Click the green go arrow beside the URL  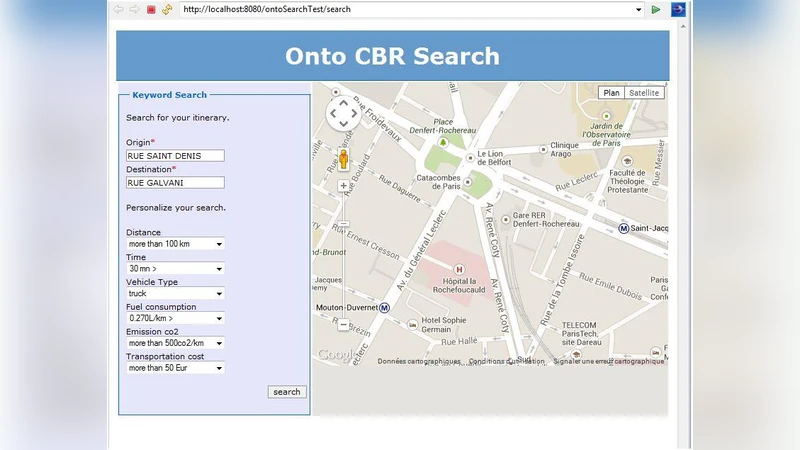656,9
